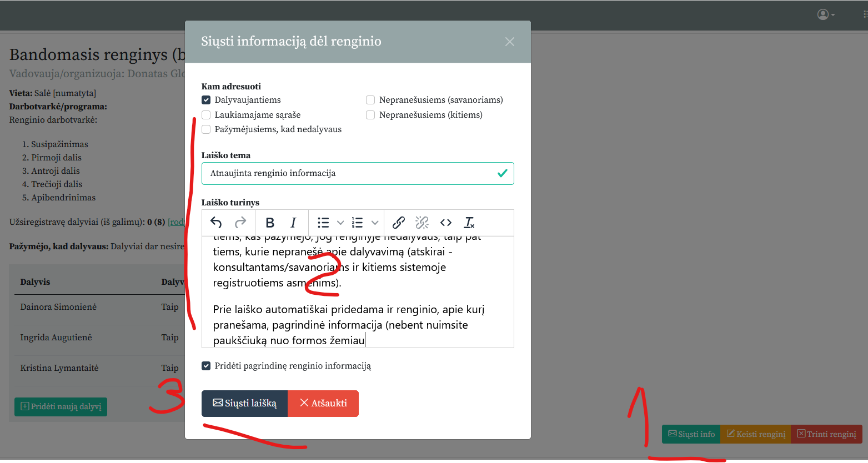The image size is (868, 463).
Task: Uncheck the Dalyvaujantiems checkbox
Action: click(x=206, y=100)
